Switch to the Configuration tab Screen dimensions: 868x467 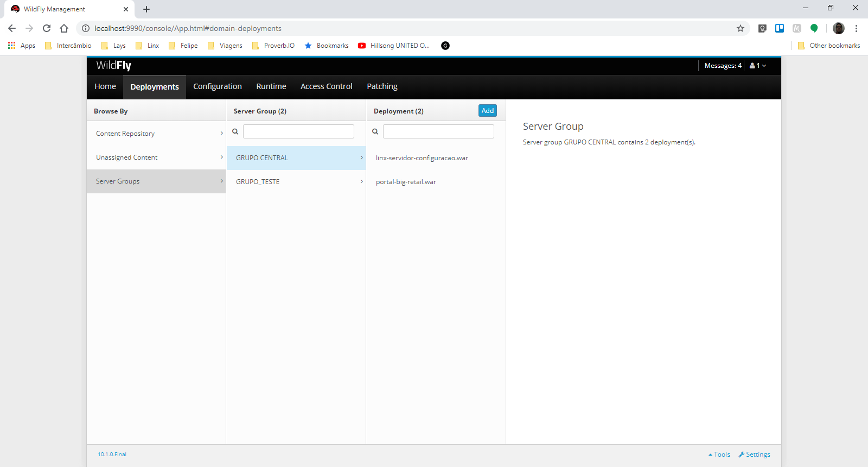(x=218, y=86)
